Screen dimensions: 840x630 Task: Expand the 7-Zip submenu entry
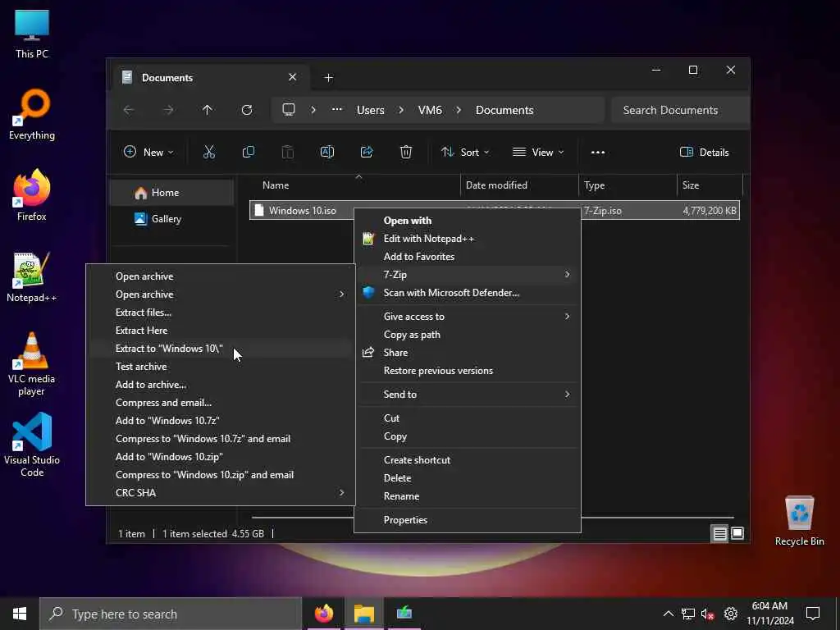tap(467, 274)
